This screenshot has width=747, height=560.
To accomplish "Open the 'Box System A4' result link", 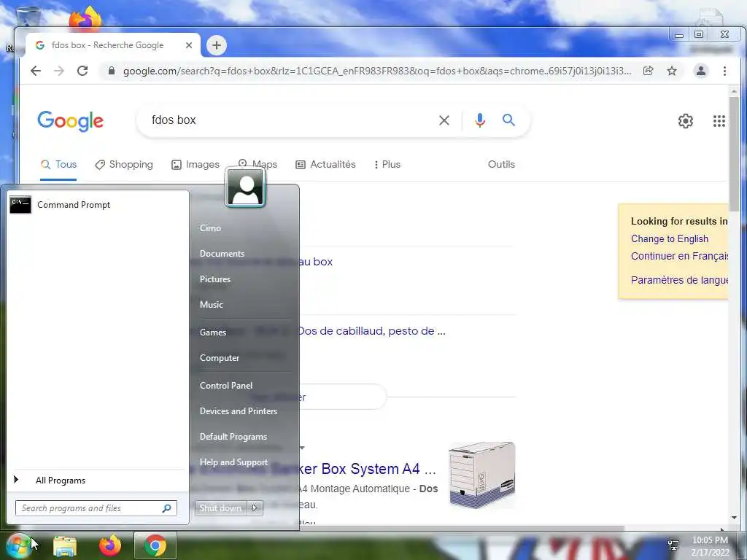I will (x=367, y=469).
